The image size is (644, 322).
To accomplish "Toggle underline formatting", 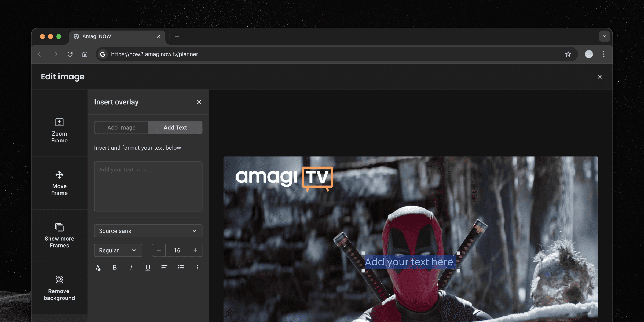I will (x=148, y=267).
